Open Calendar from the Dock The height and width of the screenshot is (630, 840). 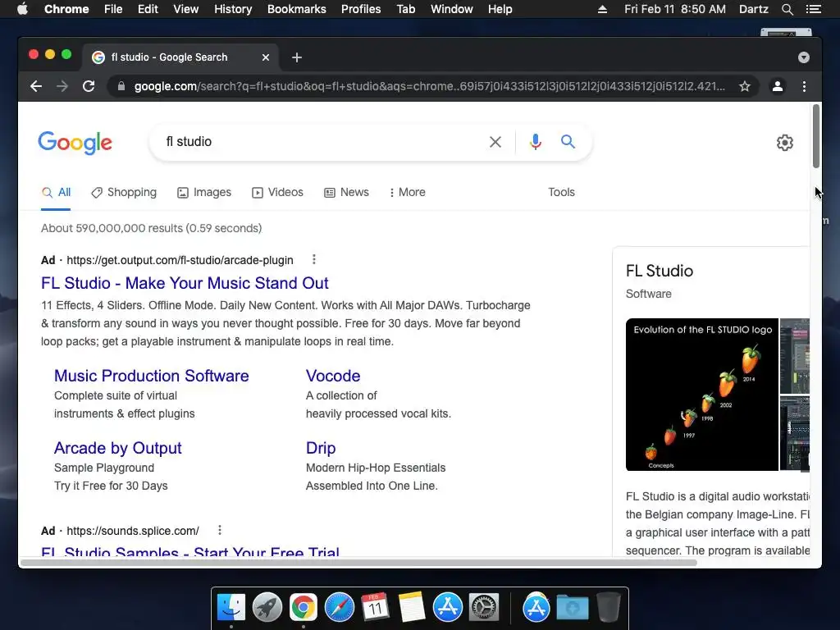pyautogui.click(x=375, y=607)
